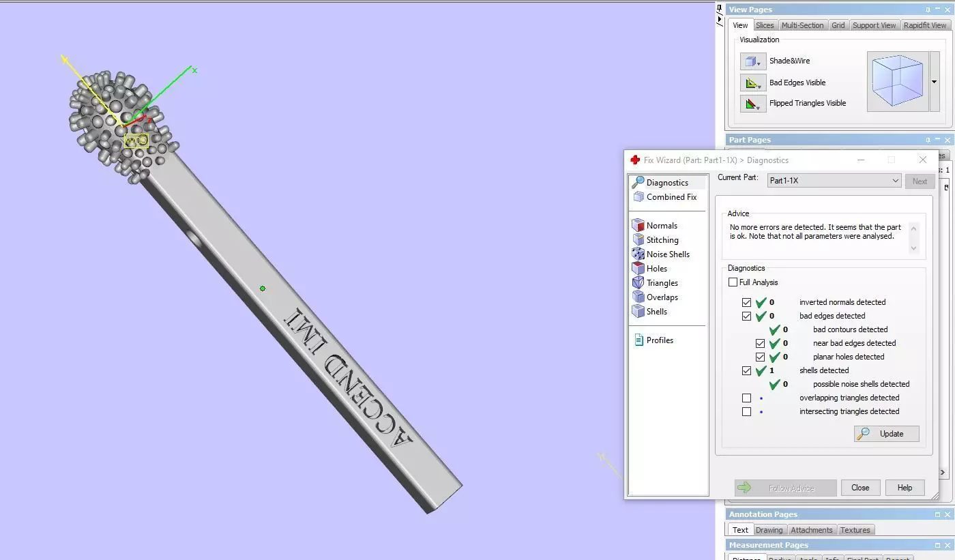Screen dimensions: 955x560
Task: Switch to the Rapidfit View tab
Action: [924, 25]
